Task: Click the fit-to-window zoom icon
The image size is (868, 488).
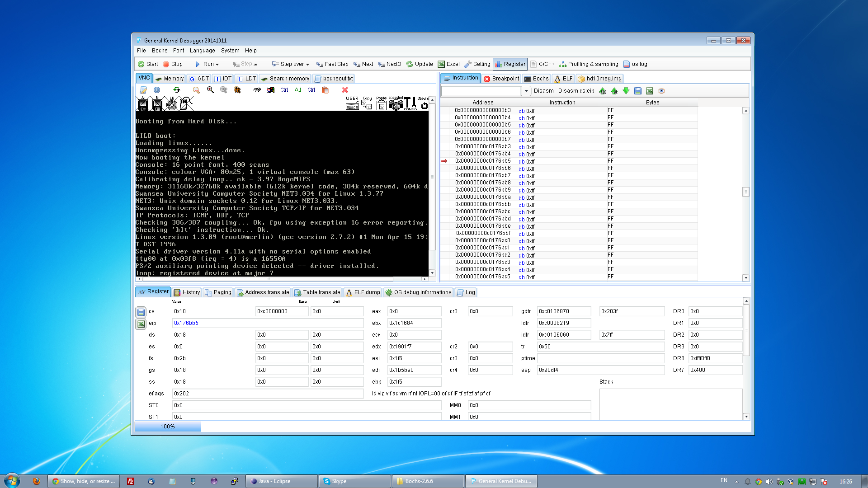Action: (237, 90)
